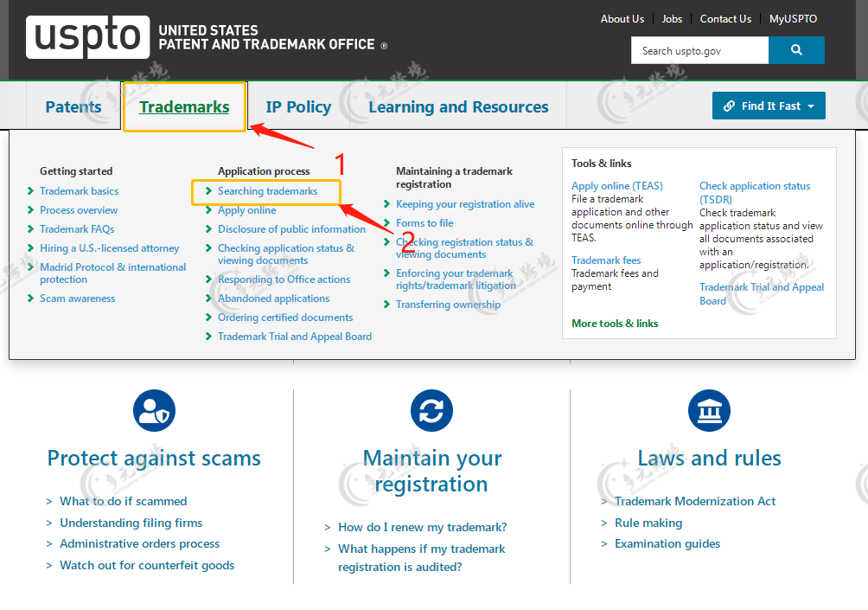The image size is (868, 610).
Task: Open Hiring a U.S.-licensed attorney link
Action: pos(110,248)
